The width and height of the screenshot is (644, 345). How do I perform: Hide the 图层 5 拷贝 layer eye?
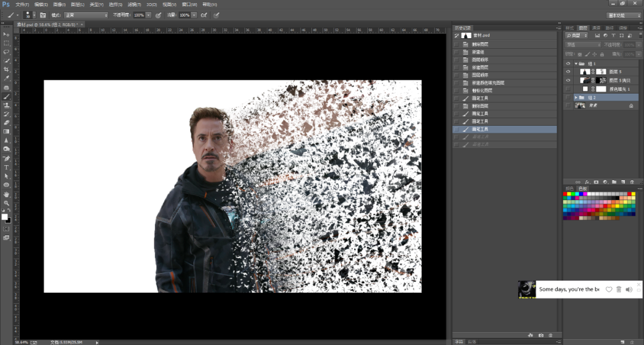[568, 80]
